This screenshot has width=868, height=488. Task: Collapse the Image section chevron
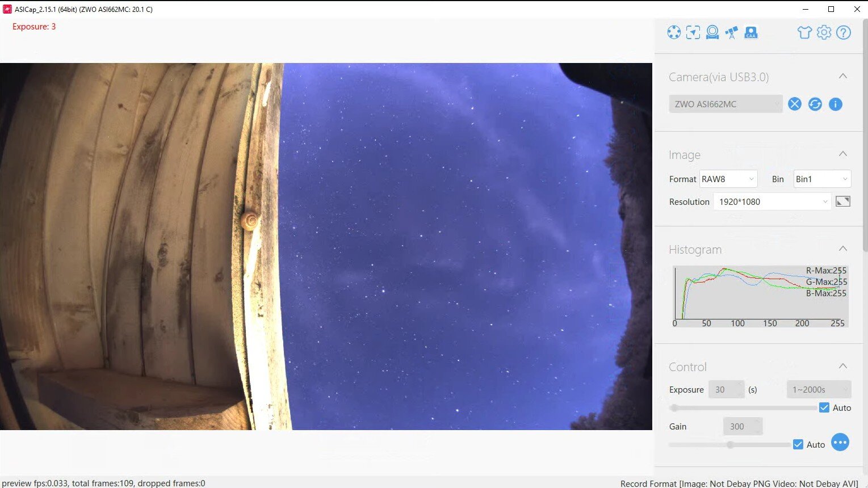click(x=843, y=154)
